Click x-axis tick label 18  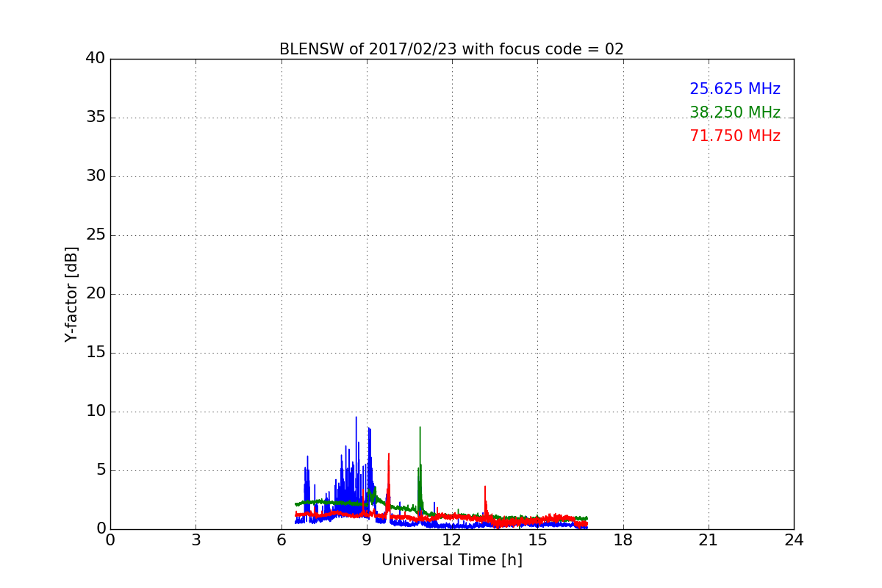[x=623, y=540]
